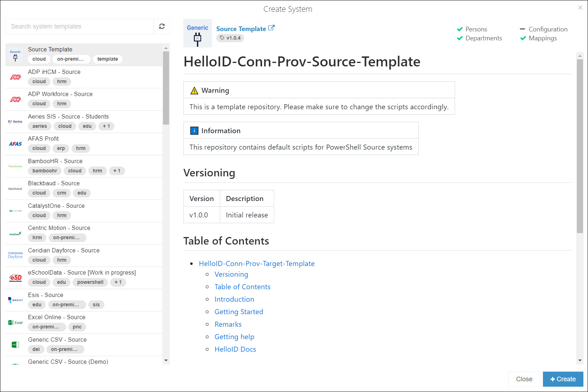Viewport: 588px width, 392px height.
Task: Click the readme pane scrollbar thumb
Action: click(580, 146)
